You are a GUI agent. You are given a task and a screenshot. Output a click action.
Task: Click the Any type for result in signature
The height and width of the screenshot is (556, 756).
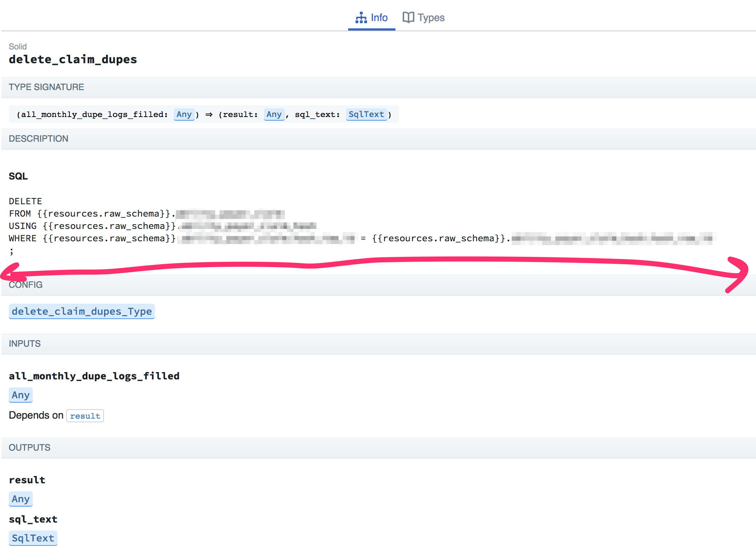point(274,114)
